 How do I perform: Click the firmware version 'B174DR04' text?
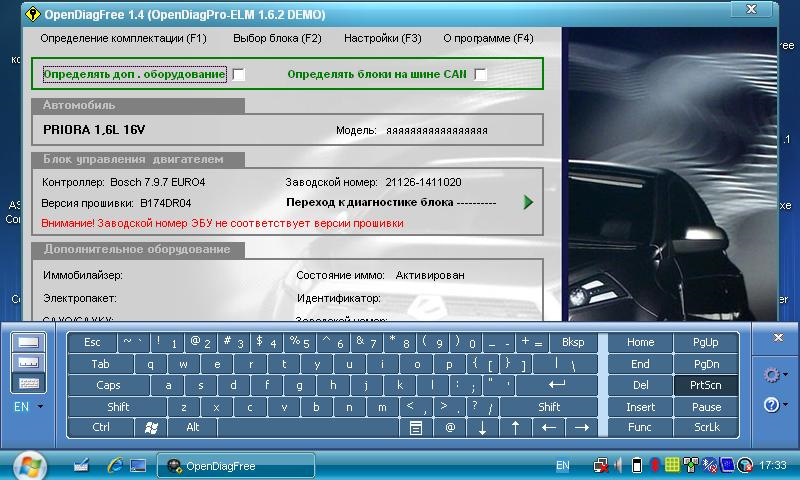coord(165,203)
